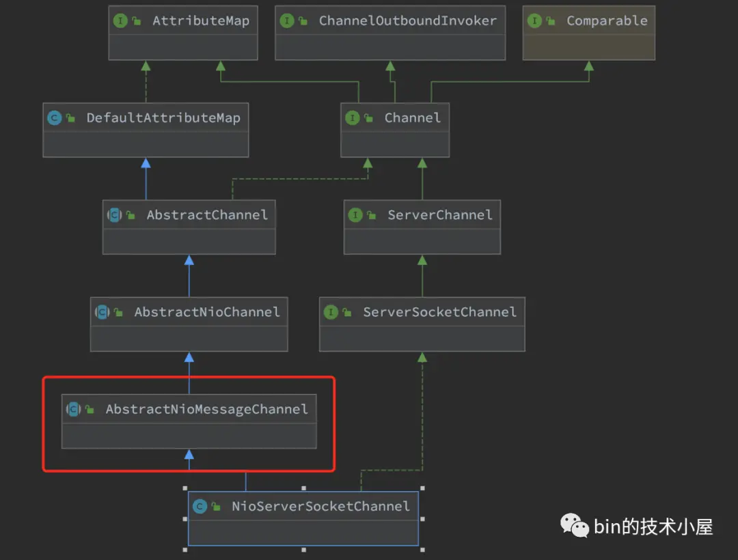The width and height of the screenshot is (738, 560).
Task: Select the ChannelOutboundInvoker node label
Action: 407,21
